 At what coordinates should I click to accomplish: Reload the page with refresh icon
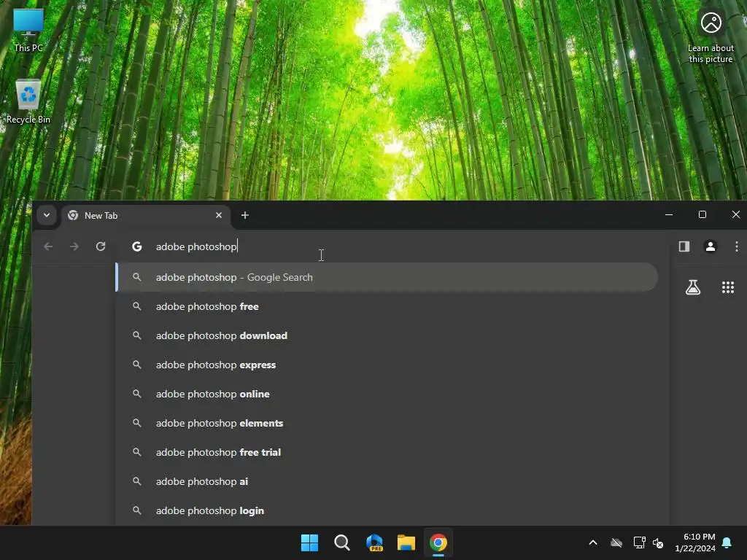point(101,246)
